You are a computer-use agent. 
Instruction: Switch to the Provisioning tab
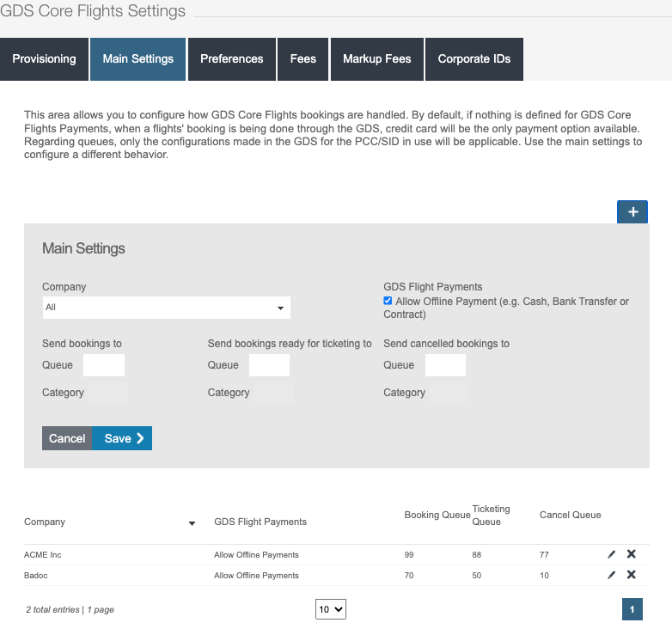tap(44, 59)
